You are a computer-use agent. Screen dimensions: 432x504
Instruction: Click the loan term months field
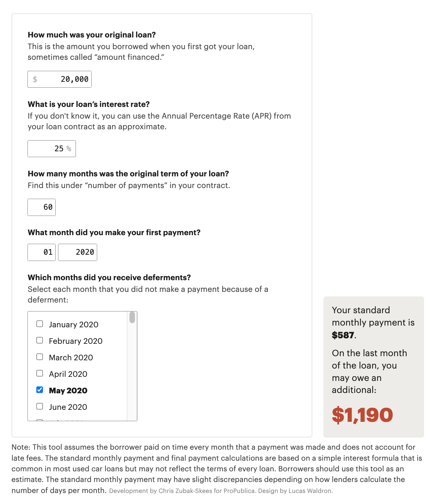42,207
